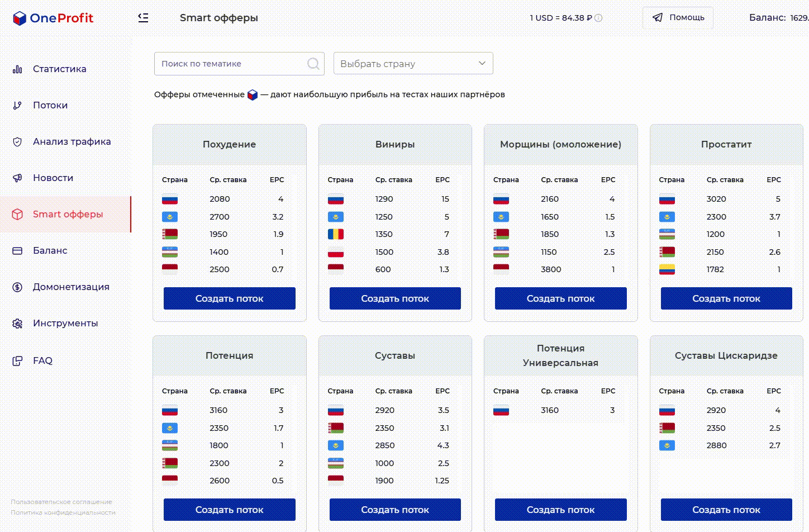Create a stream for Похудение offer
Viewport: 809px width, 532px height.
point(229,298)
